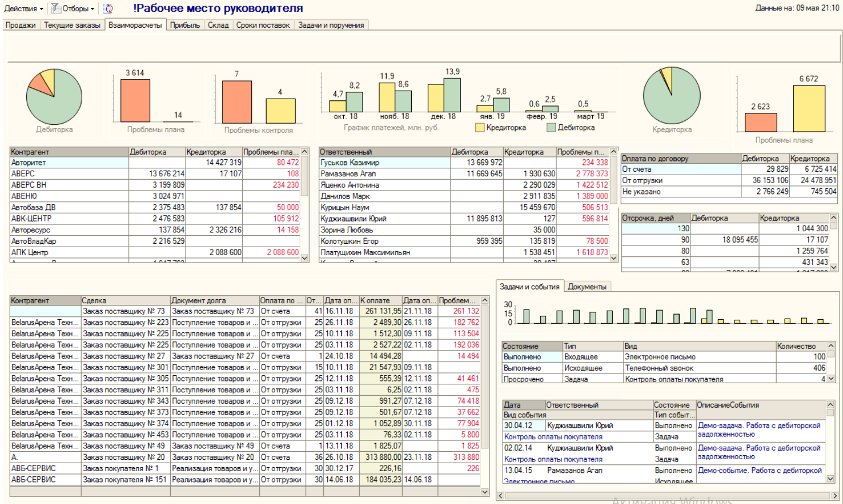Select the Сроки поставок tab

tap(263, 25)
